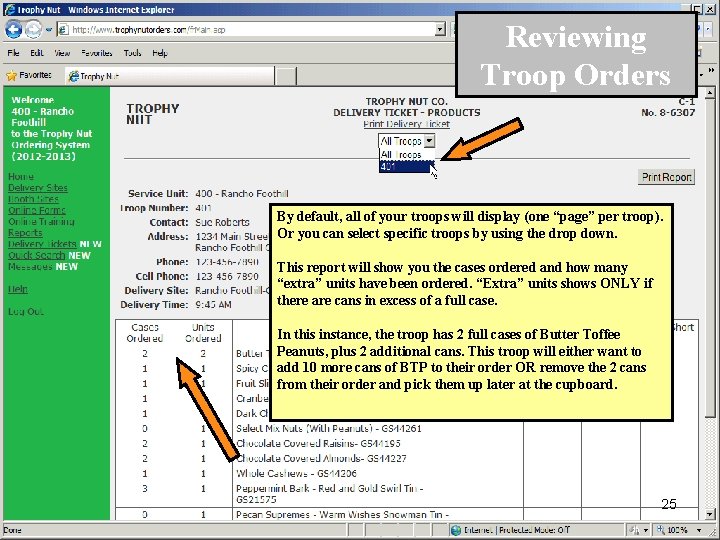Click 'Pecan Supremes' row text
The image size is (720, 540).
(x=343, y=515)
